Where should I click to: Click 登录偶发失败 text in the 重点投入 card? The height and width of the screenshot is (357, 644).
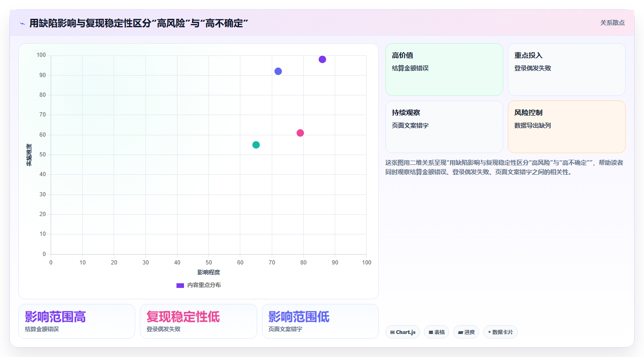[533, 68]
